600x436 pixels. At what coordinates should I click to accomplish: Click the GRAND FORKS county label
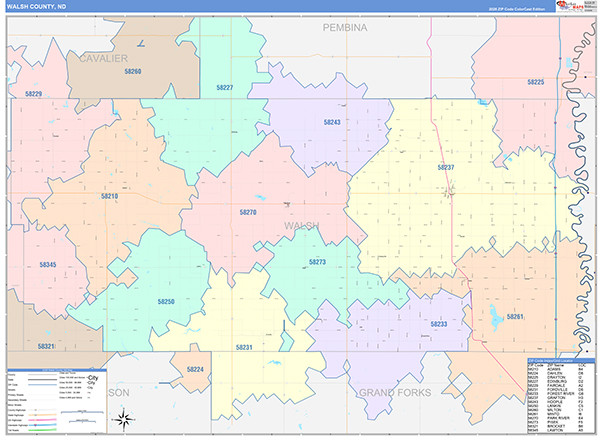point(395,393)
